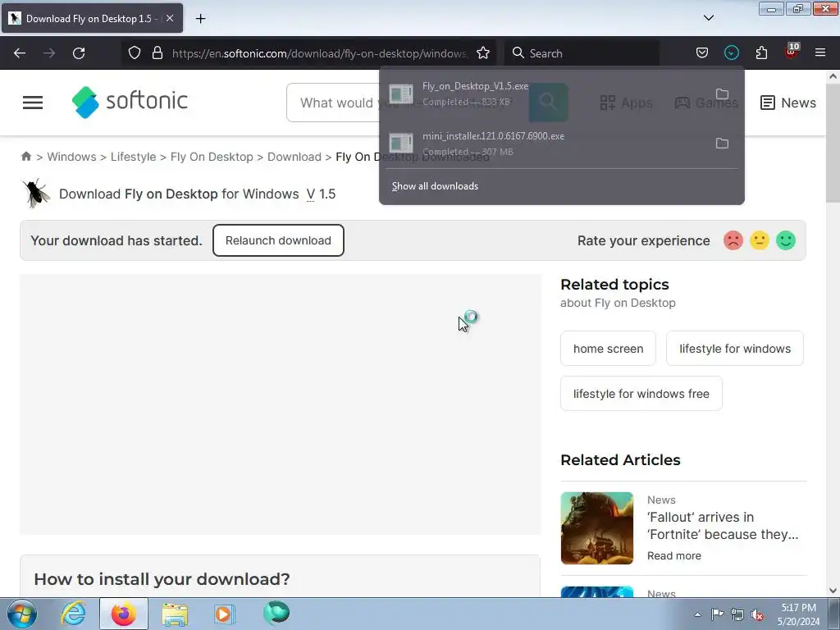Select the lifestyle for windows tag
The width and height of the screenshot is (840, 630).
point(735,348)
